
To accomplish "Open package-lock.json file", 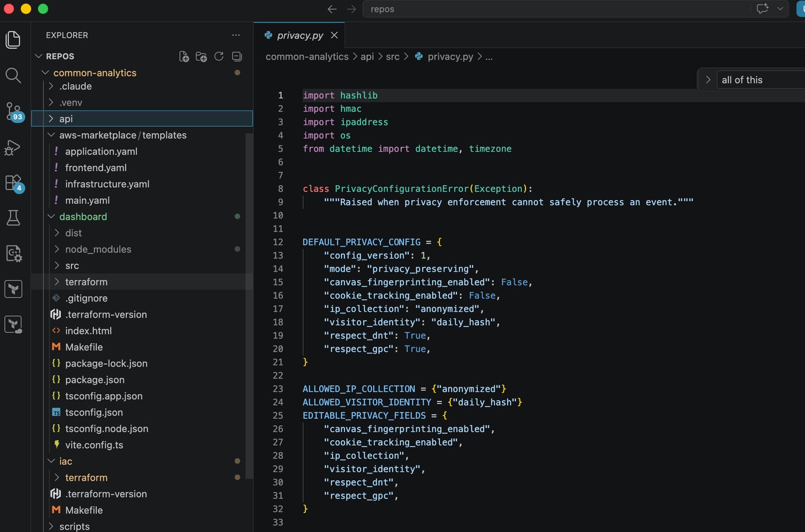I will click(x=106, y=364).
